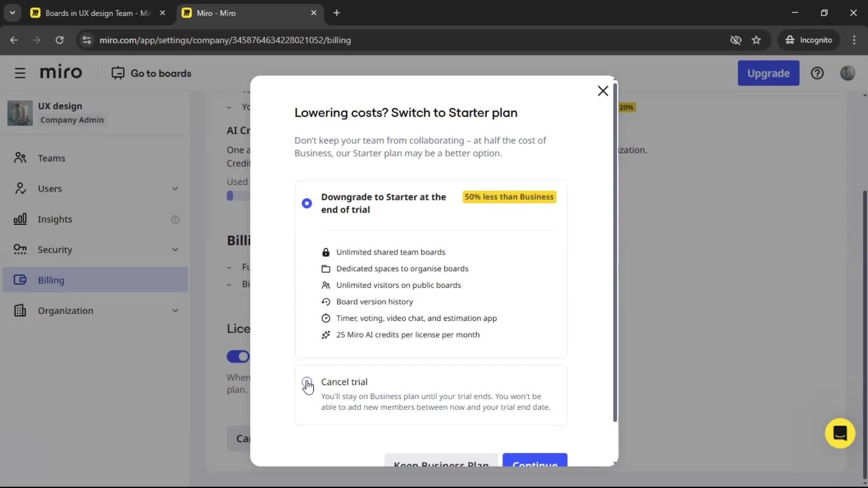Click the Upgrade button
Image resolution: width=868 pixels, height=488 pixels.
point(768,73)
